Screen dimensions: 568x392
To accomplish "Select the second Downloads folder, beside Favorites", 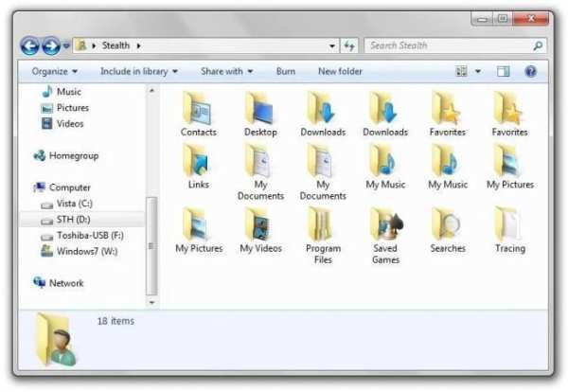I will (x=385, y=115).
